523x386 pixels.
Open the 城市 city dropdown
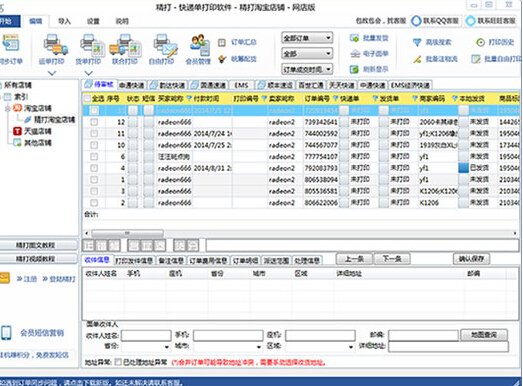[x=227, y=347]
